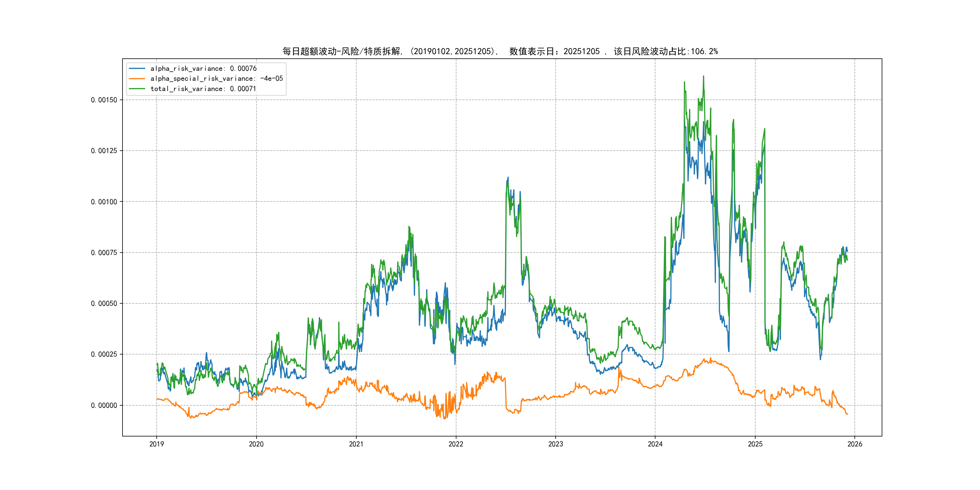This screenshot has height=490, width=980.
Task: Select the total_risk_variance: 0.00071 legend label
Action: tap(203, 89)
